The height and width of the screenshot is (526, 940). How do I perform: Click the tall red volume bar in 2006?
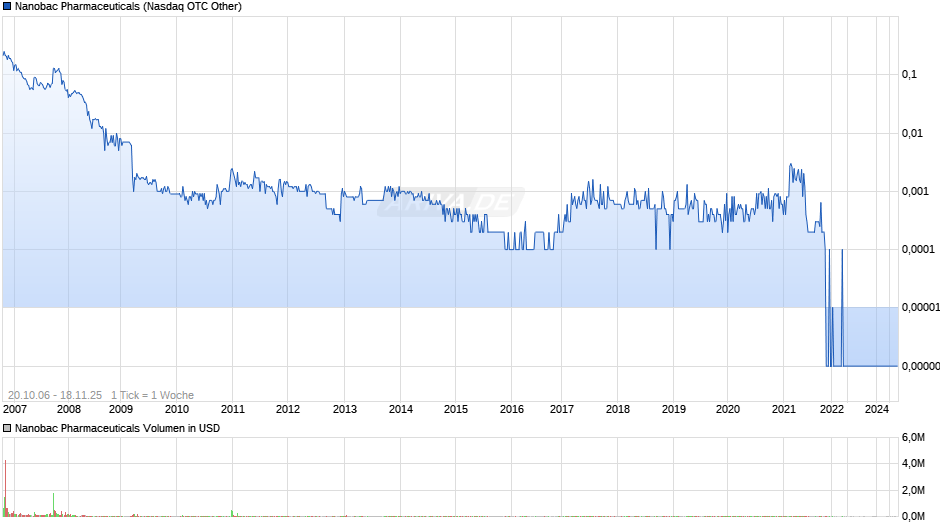click(x=5, y=488)
